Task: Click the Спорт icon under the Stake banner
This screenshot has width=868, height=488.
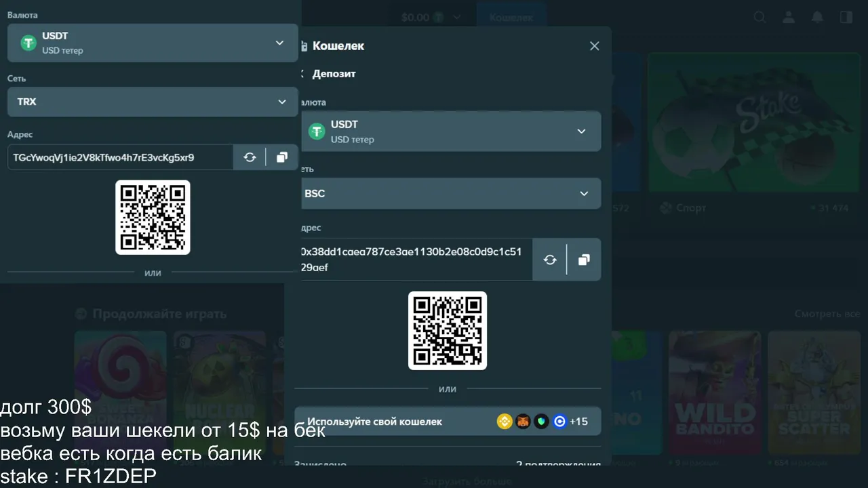Action: click(x=666, y=208)
